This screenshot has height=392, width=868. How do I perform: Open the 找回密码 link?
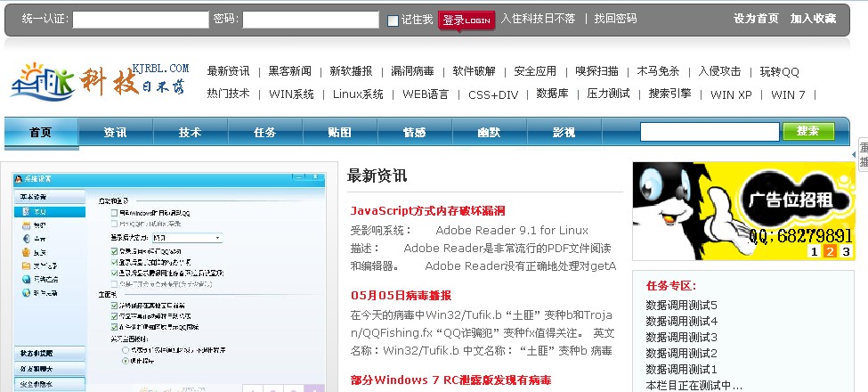615,19
